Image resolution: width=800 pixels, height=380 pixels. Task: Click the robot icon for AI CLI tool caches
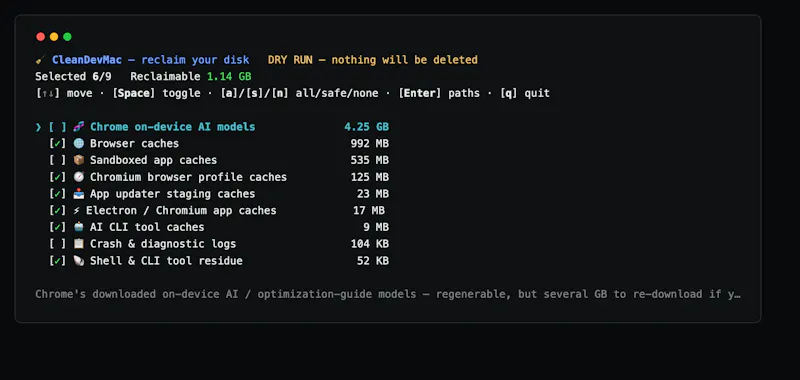pos(79,227)
